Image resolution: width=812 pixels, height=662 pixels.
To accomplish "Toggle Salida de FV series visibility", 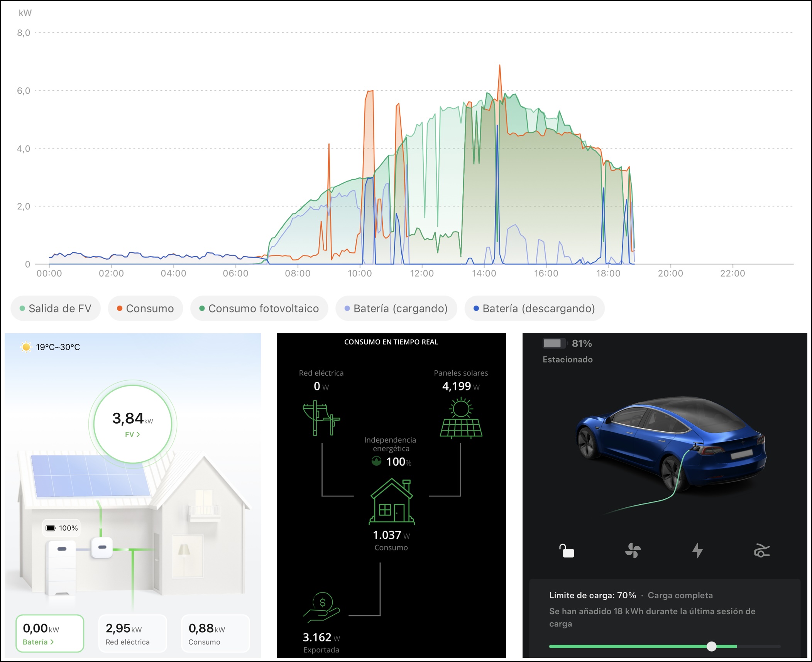I will 56,308.
